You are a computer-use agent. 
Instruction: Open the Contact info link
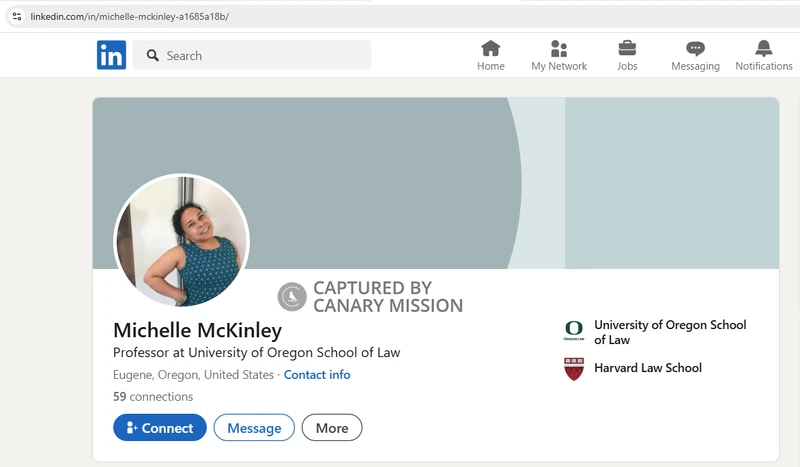[317, 375]
